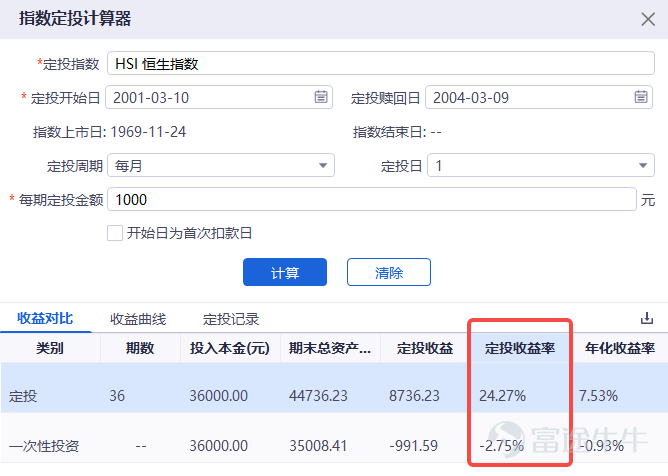Click the 投入本金(元) column header
Image resolution: width=668 pixels, height=476 pixels.
(230, 348)
